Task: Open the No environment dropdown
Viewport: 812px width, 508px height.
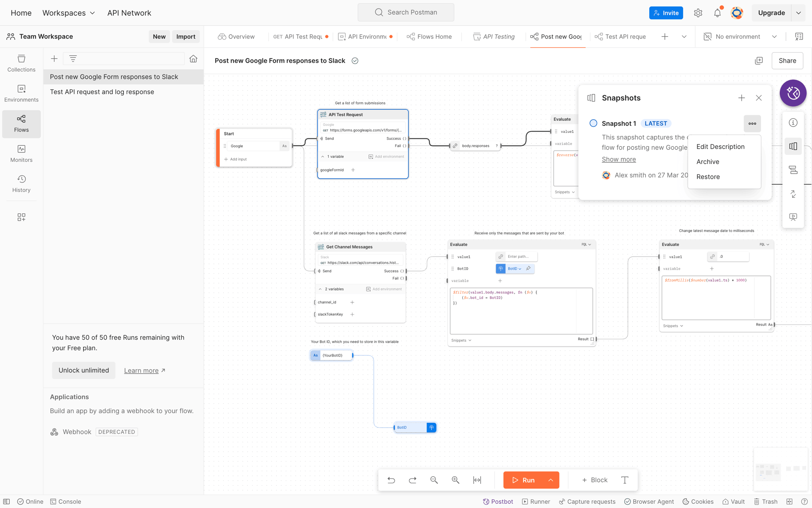Action: 740,37
